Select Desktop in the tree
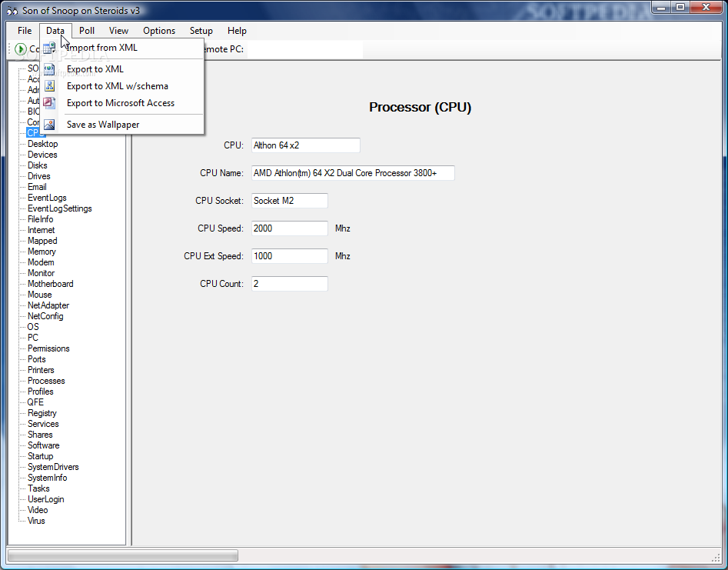 (x=43, y=144)
